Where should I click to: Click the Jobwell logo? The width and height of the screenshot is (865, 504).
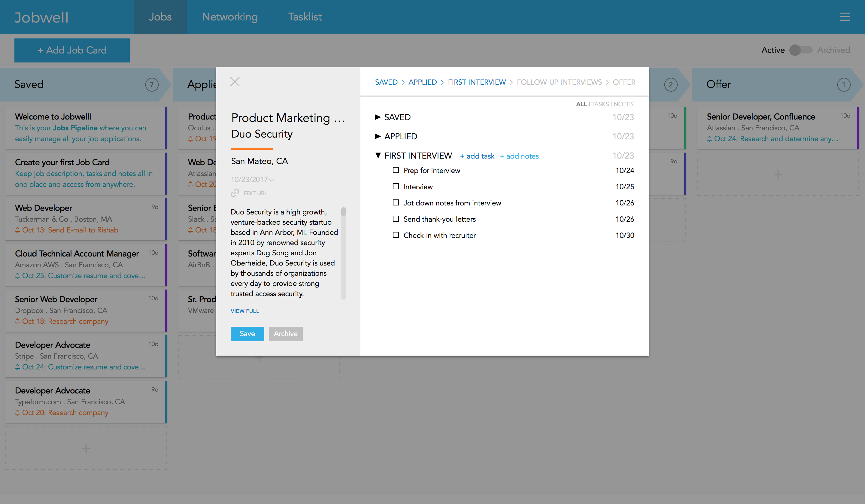pos(41,17)
